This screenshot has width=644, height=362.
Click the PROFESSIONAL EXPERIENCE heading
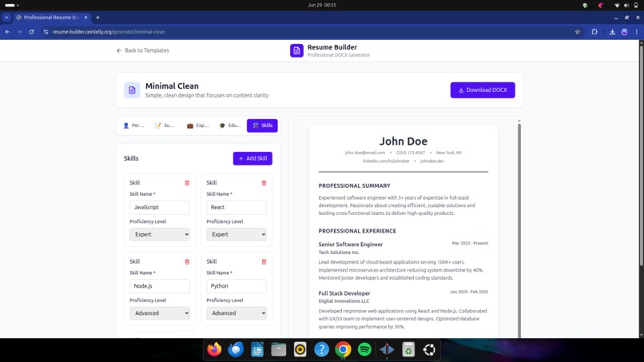coord(357,231)
